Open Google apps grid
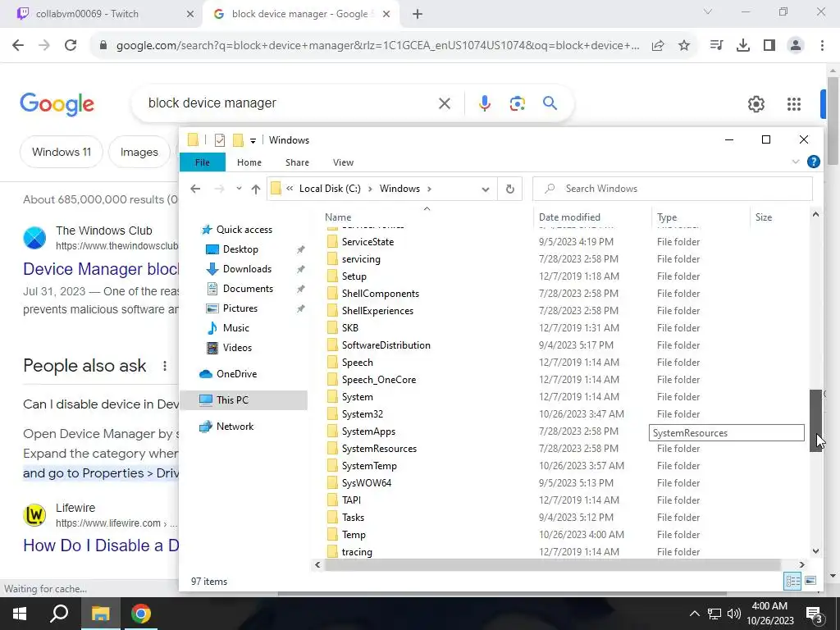This screenshot has height=630, width=840. tap(794, 104)
